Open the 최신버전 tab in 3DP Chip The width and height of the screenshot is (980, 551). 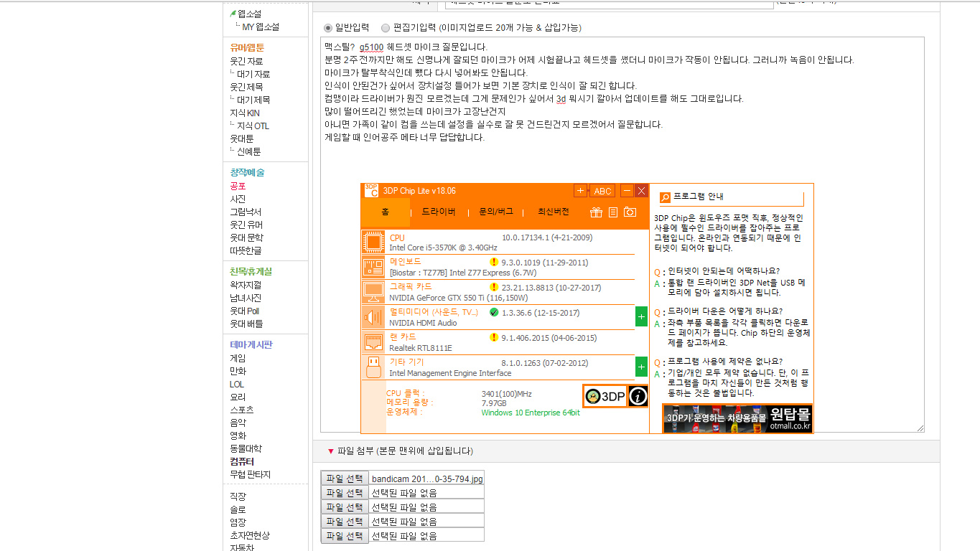click(x=554, y=212)
